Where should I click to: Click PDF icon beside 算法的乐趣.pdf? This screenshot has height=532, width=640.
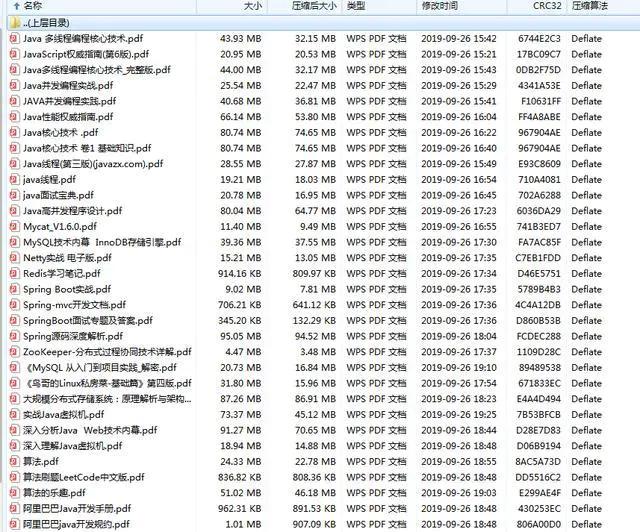[14, 493]
